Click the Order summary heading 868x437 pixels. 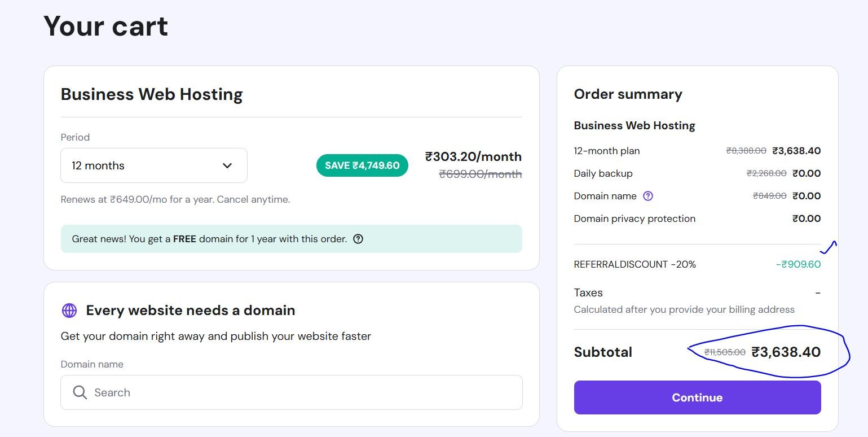[x=628, y=94]
